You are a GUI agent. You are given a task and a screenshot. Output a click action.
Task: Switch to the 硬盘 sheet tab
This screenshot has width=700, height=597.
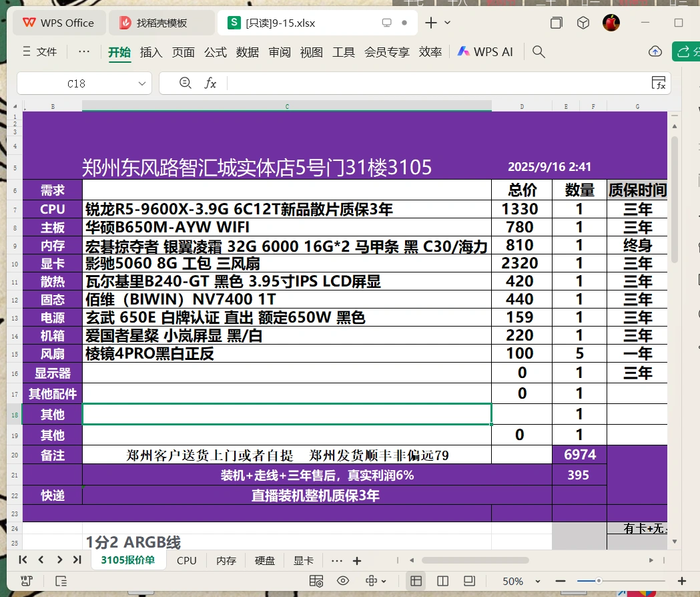tap(265, 560)
